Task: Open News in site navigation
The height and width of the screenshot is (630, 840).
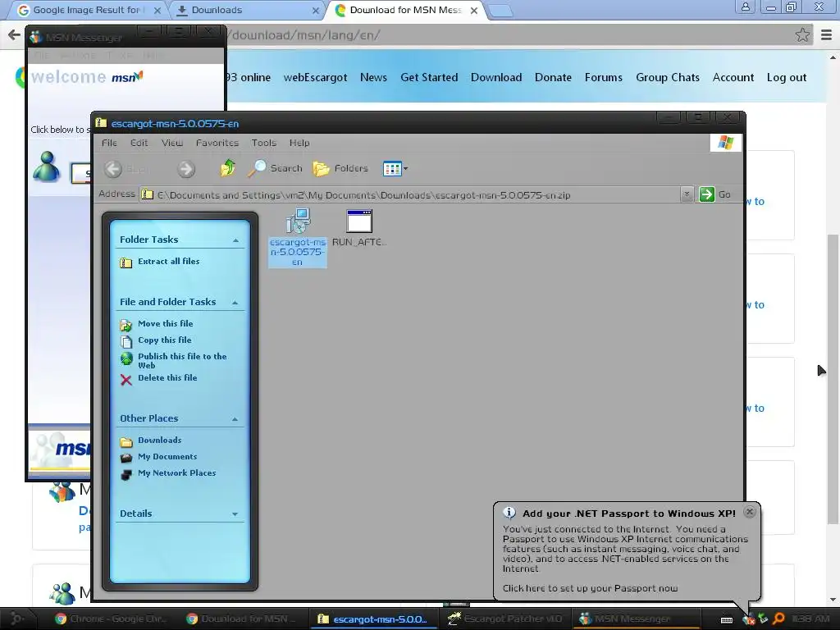Action: [373, 78]
